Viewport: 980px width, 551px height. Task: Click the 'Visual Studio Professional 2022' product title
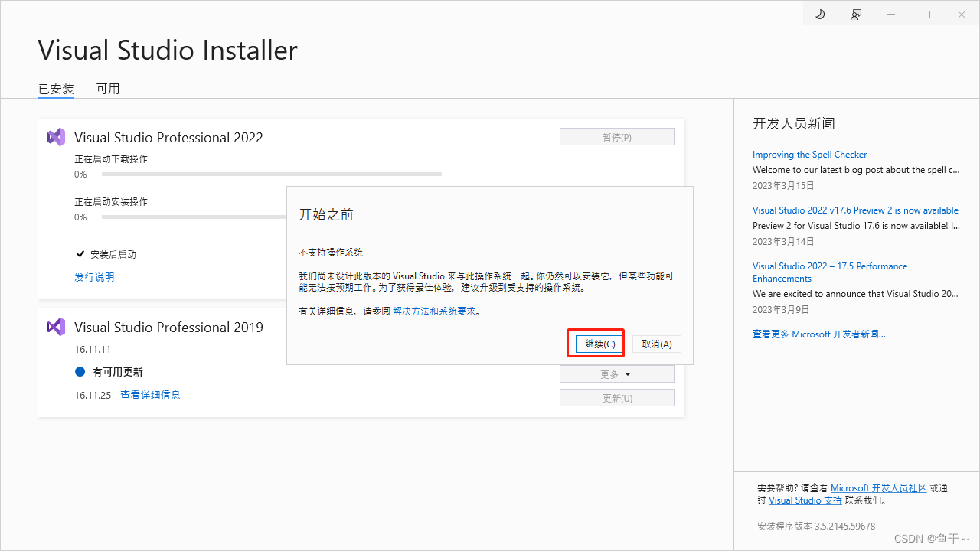(x=168, y=138)
